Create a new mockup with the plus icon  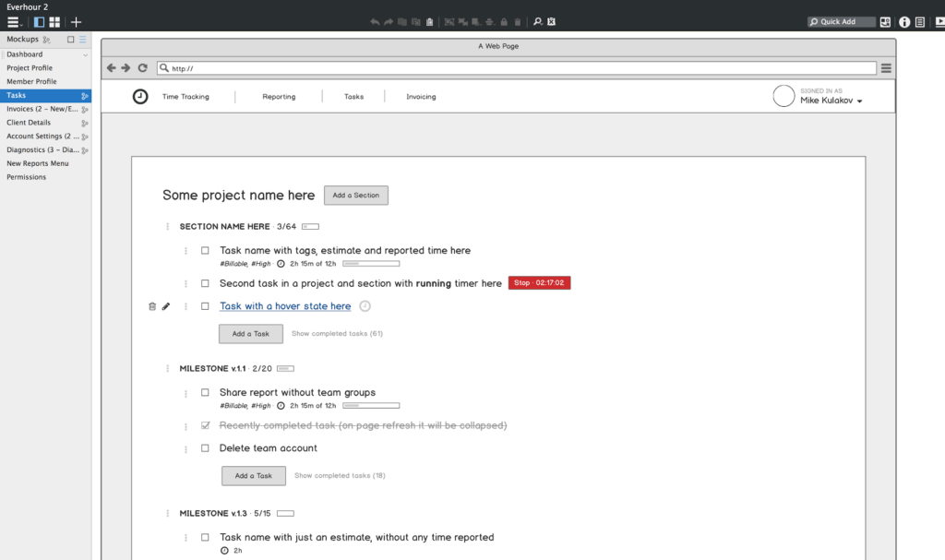coord(76,21)
